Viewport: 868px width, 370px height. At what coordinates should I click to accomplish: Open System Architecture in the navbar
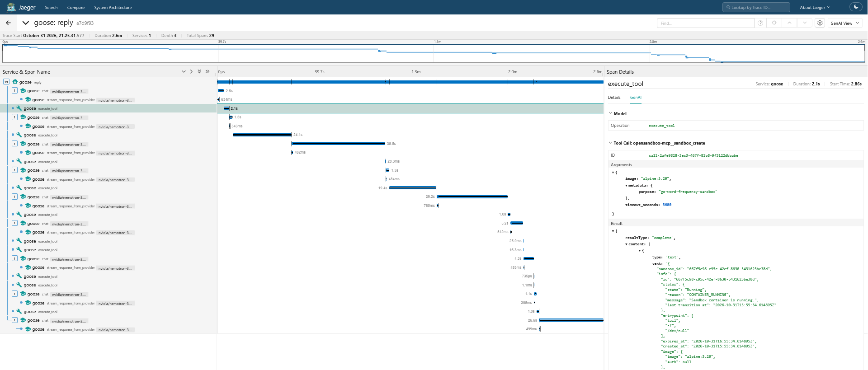click(x=113, y=7)
